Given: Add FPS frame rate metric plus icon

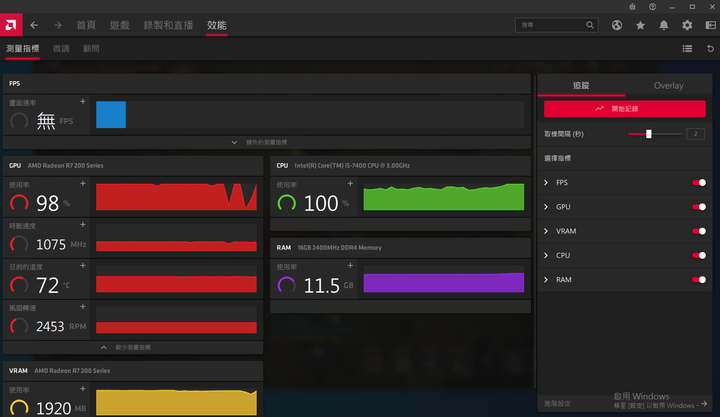Looking at the screenshot, I should pos(83,101).
